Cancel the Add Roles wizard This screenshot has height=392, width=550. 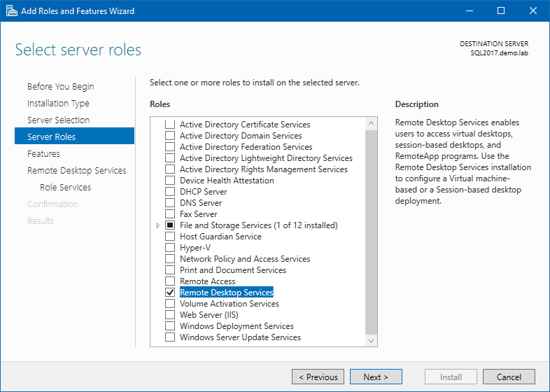pos(509,377)
